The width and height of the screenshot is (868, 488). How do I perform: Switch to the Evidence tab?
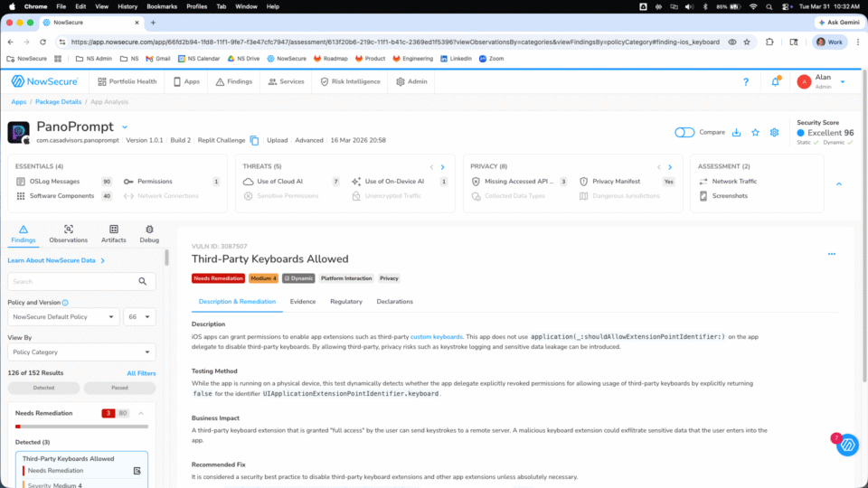click(303, 302)
